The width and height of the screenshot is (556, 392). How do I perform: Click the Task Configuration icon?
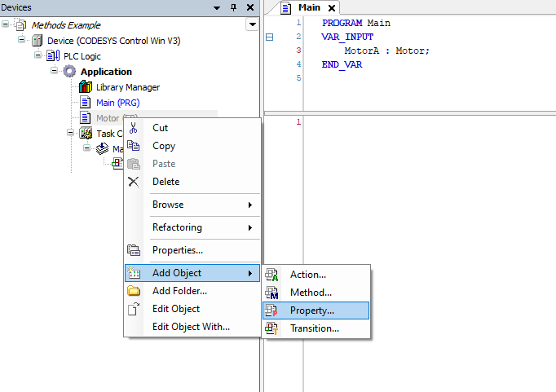(x=86, y=134)
